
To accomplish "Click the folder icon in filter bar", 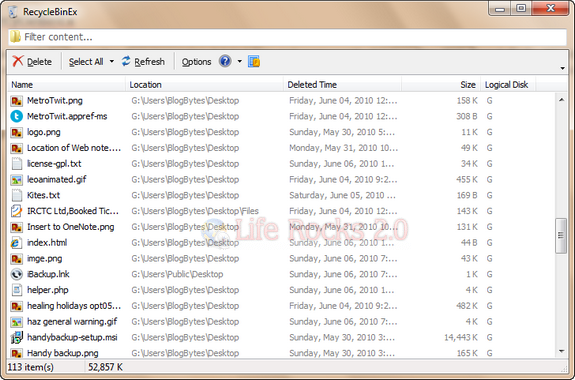I will pos(15,37).
